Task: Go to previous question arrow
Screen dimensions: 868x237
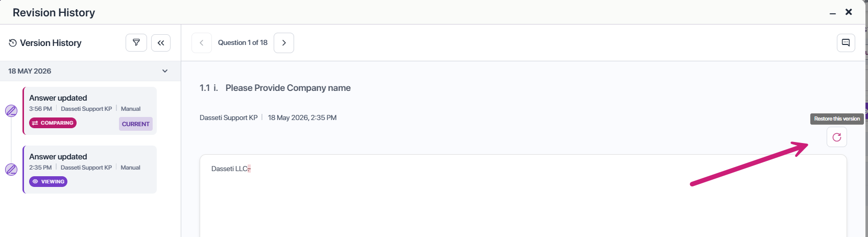Action: [x=202, y=43]
